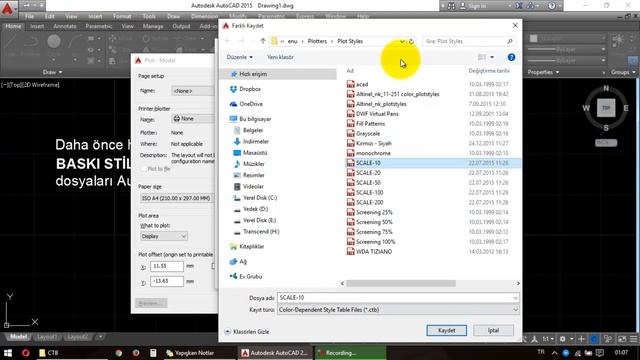This screenshot has height=360, width=640.
Task: Click the plot offset X value field
Action: [167, 266]
